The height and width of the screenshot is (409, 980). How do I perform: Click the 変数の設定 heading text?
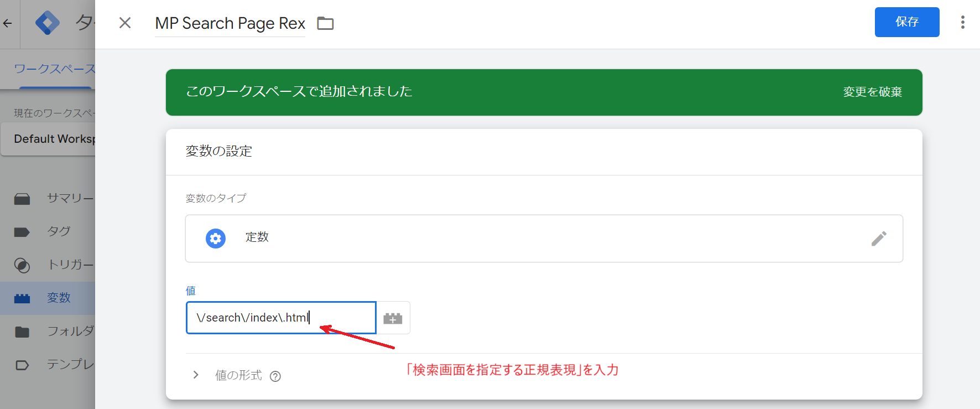click(219, 151)
